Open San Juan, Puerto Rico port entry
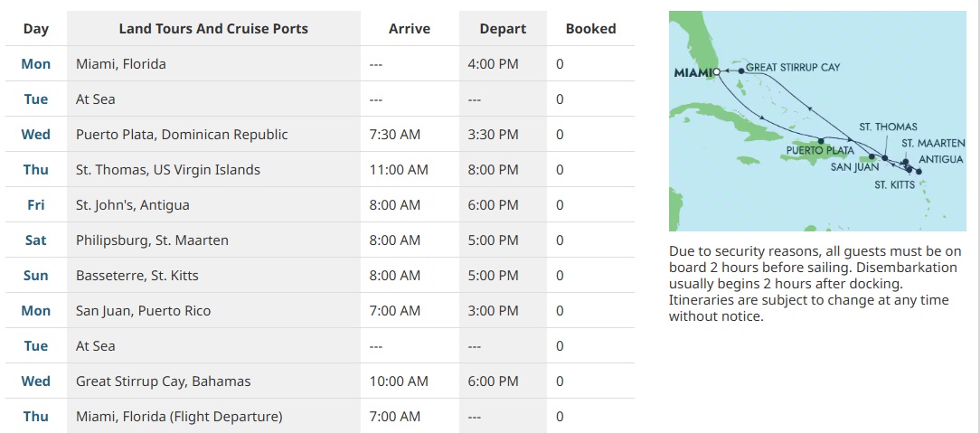 pos(143,311)
